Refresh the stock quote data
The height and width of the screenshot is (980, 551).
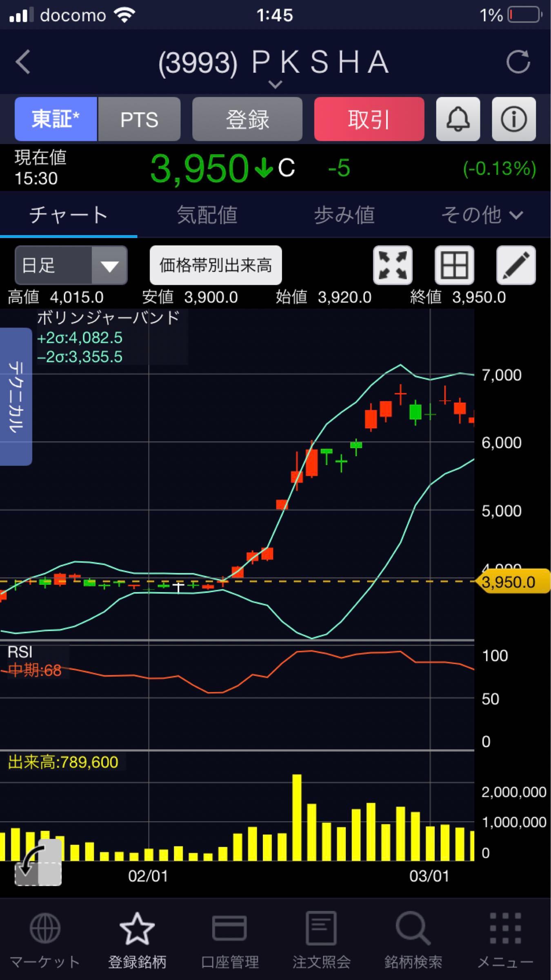tap(518, 62)
